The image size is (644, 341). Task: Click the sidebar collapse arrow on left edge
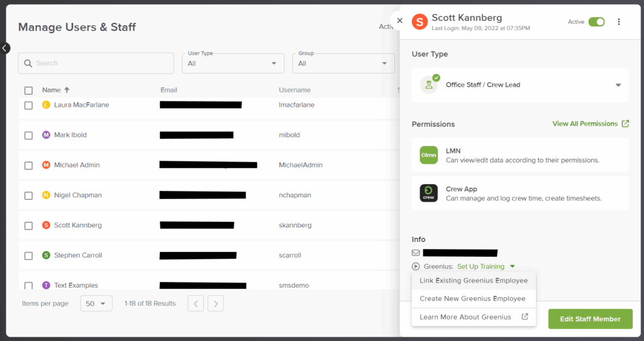[x=4, y=48]
